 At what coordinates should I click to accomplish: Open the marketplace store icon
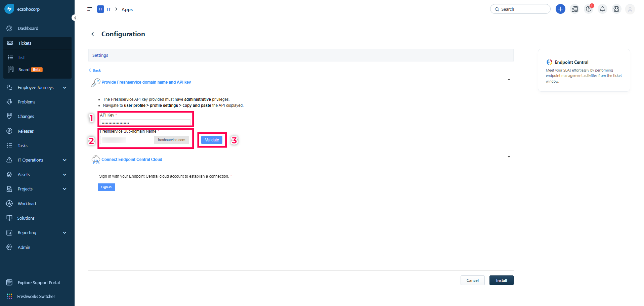coord(616,9)
